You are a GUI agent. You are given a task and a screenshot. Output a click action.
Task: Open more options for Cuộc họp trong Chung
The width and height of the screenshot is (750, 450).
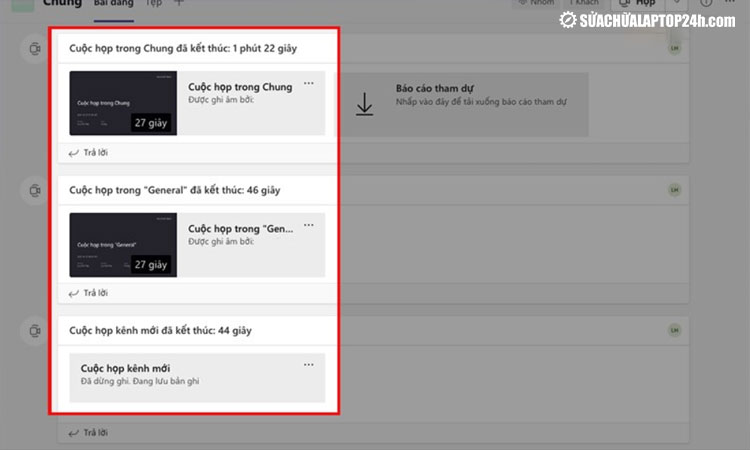(308, 83)
